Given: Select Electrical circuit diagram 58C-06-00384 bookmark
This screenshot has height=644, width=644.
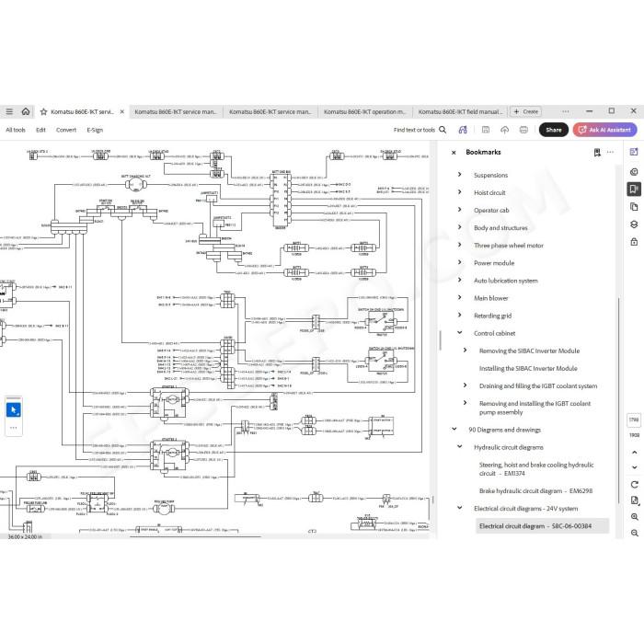Looking at the screenshot, I should 542,526.
